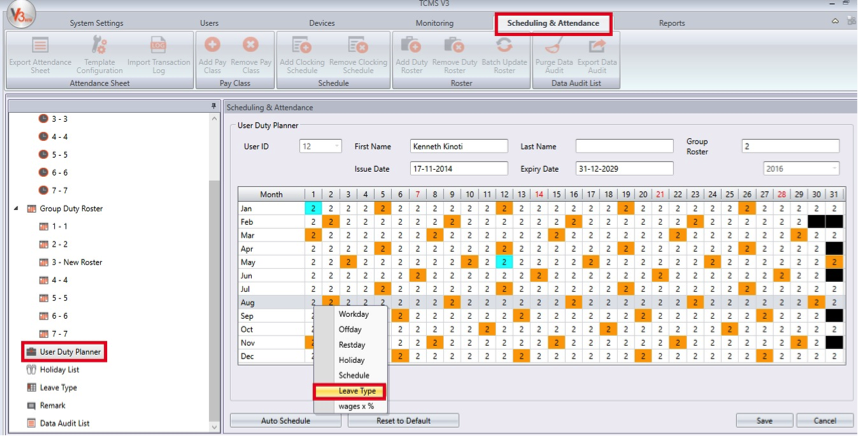Collapse the Group Duty Roster tree node
858x436 pixels.
[15, 208]
